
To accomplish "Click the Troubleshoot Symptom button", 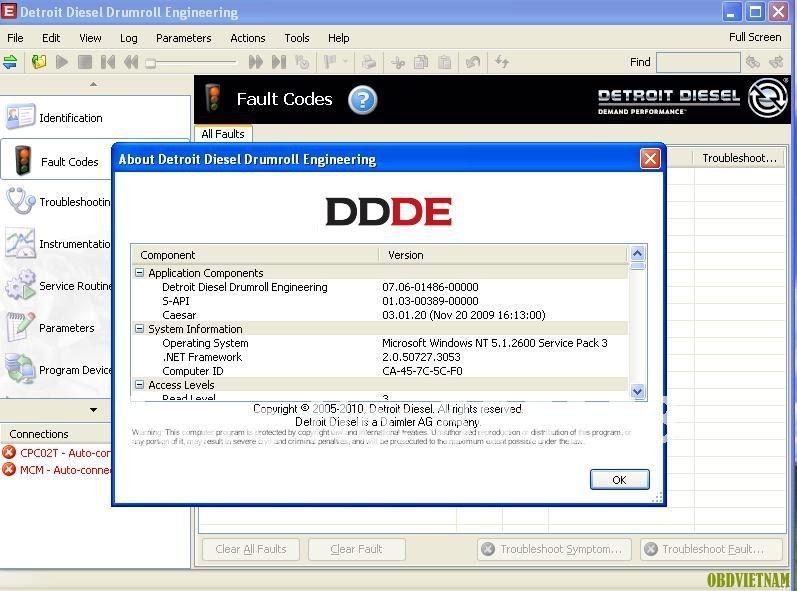I will click(x=554, y=549).
